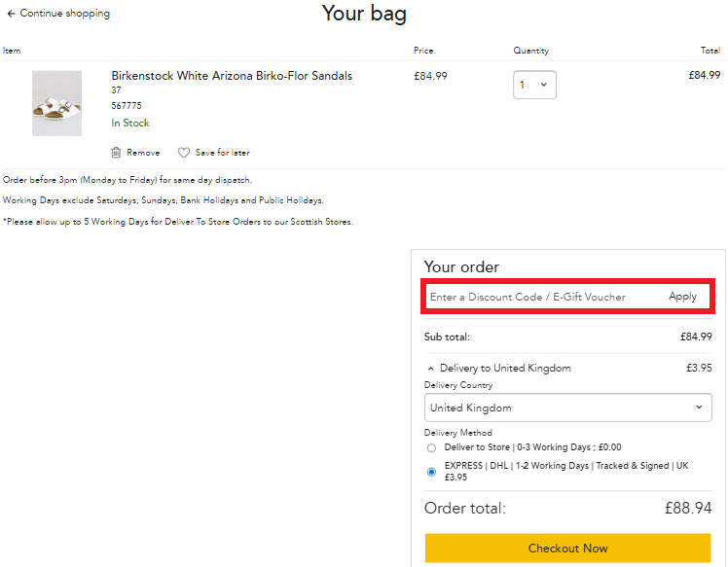Click the Sub total value £84.99
The width and height of the screenshot is (728, 567).
[696, 337]
